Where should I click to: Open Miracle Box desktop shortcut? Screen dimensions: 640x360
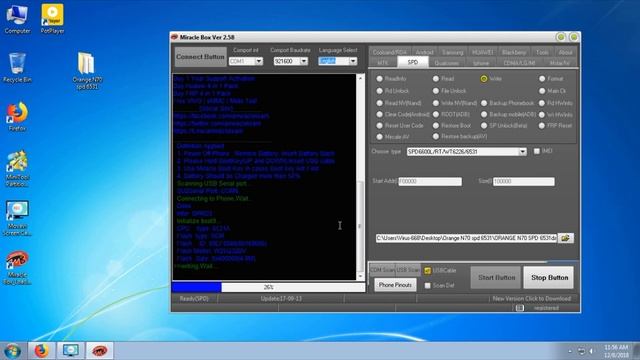[17, 267]
